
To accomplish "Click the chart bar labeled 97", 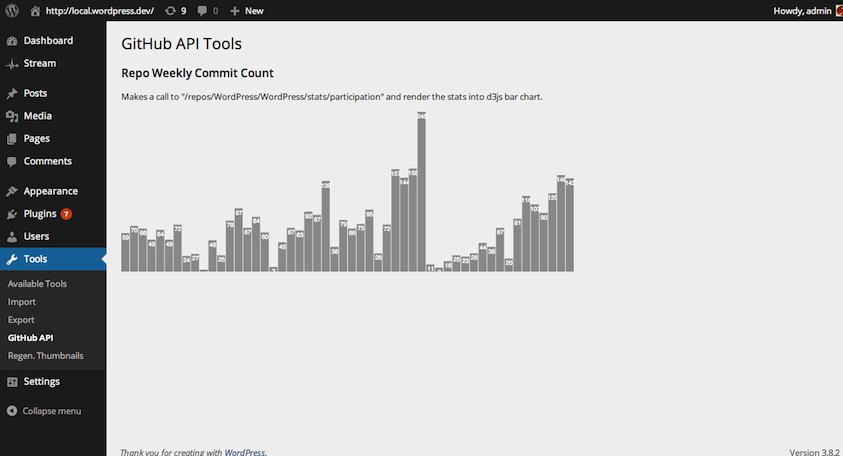I will click(x=239, y=240).
